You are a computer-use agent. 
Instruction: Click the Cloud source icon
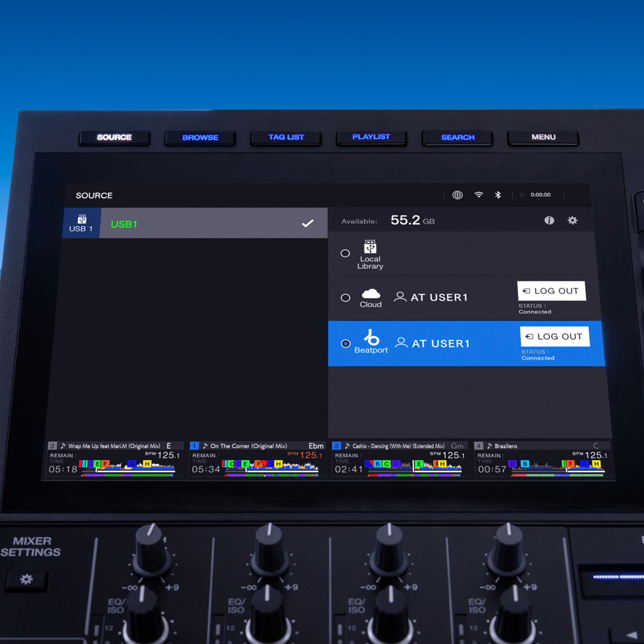[x=370, y=294]
